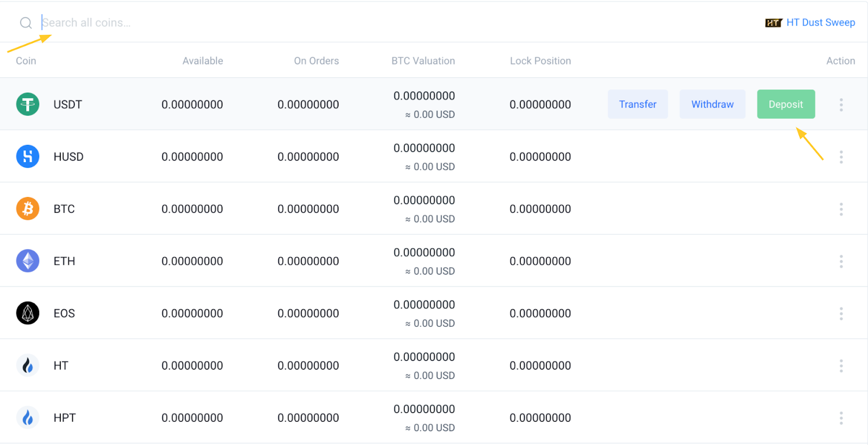Open the more options menu for HUSD
Screen dimensions: 868x445
[841, 157]
